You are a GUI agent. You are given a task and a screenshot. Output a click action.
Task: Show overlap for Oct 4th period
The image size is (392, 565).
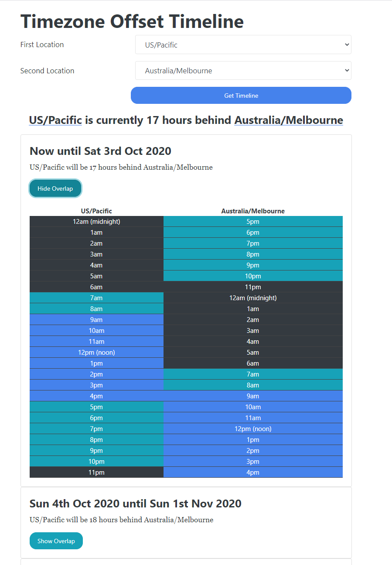(x=56, y=541)
